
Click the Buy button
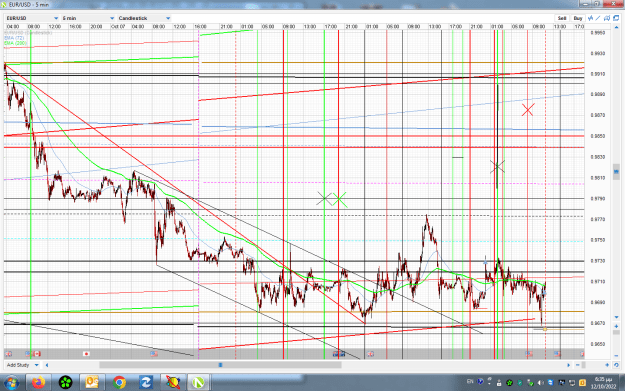pos(578,18)
